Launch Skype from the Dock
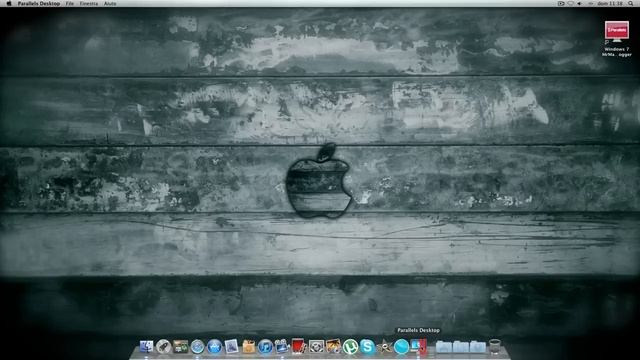Viewport: 640px width, 360px height. coord(367,347)
